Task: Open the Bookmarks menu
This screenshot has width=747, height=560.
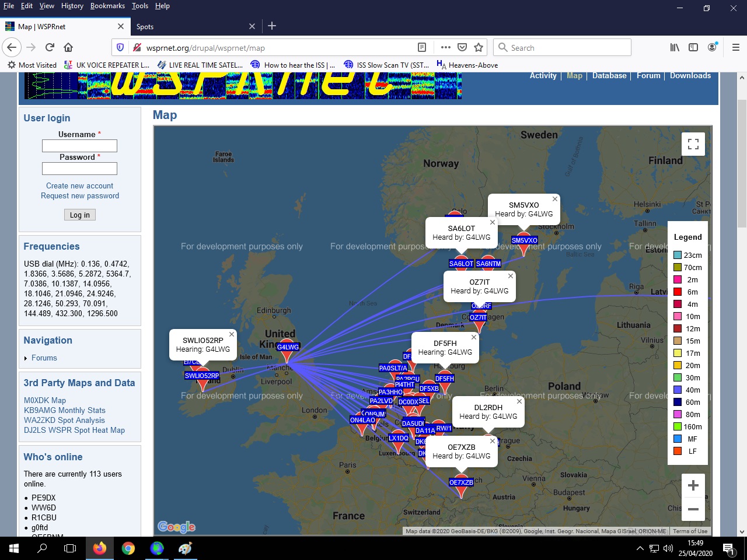Action: pos(107,6)
